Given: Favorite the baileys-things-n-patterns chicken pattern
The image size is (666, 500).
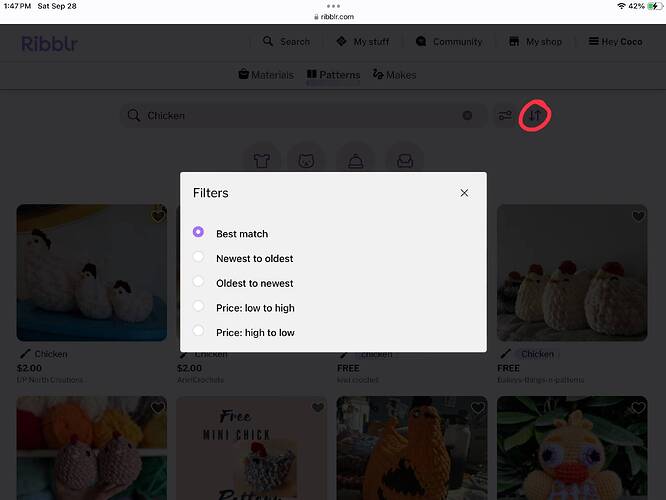Looking at the screenshot, I should click(638, 216).
